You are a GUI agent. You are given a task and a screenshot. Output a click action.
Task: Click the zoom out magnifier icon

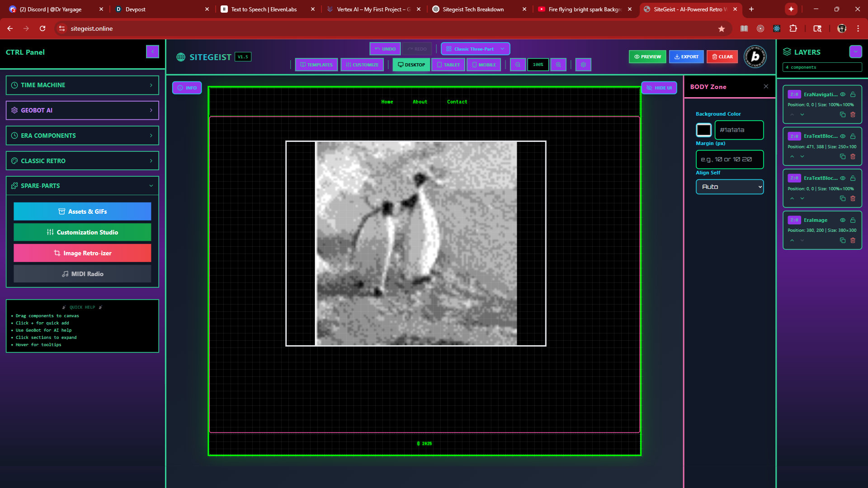pyautogui.click(x=518, y=65)
